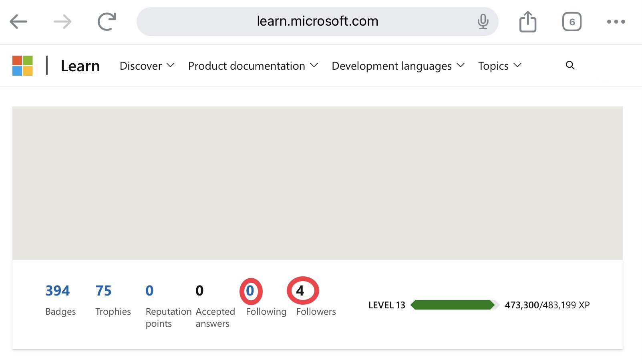Reload the page with the refresh icon

[x=107, y=22]
